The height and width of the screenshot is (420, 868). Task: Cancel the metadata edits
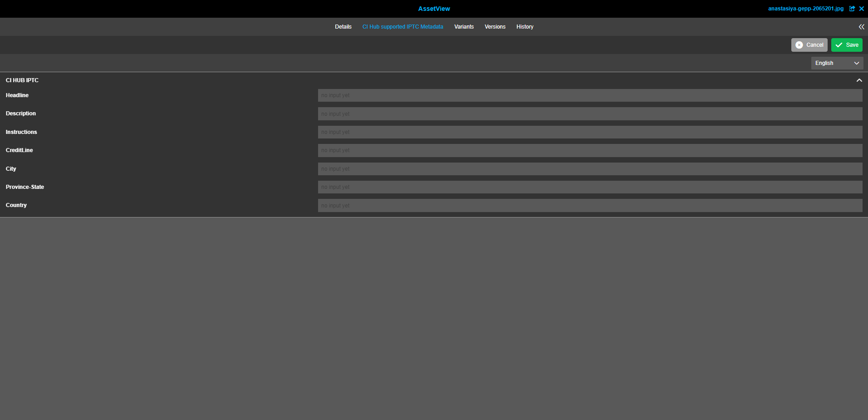[x=809, y=45]
